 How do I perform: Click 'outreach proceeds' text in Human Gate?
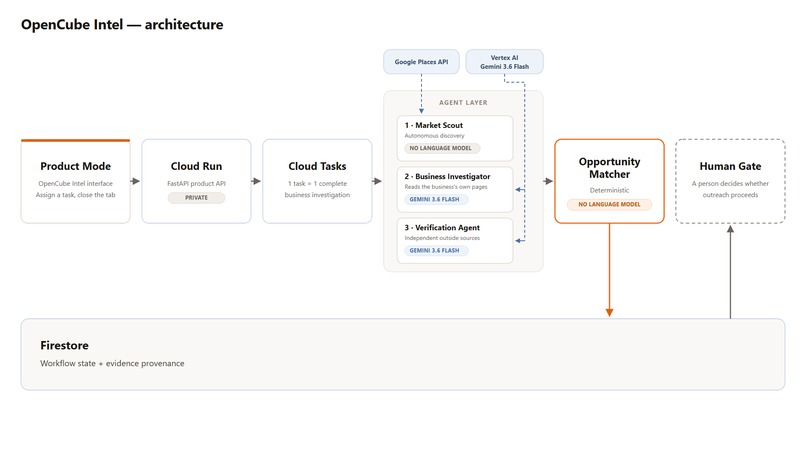tap(730, 195)
